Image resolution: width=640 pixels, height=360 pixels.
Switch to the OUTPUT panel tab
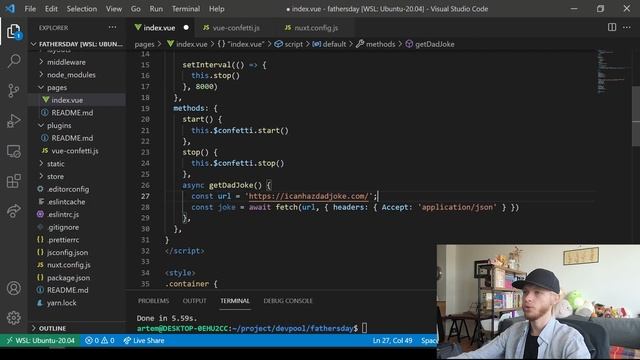[x=194, y=301]
